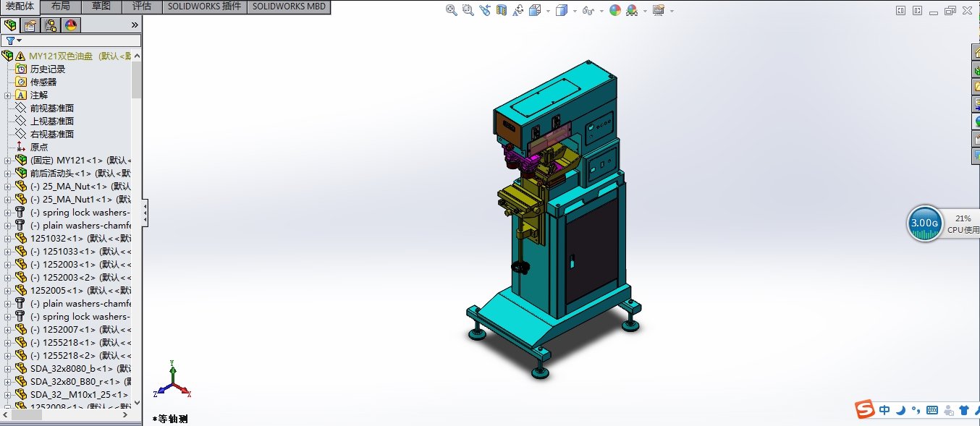
Task: Activate the Section View icon
Action: click(502, 10)
